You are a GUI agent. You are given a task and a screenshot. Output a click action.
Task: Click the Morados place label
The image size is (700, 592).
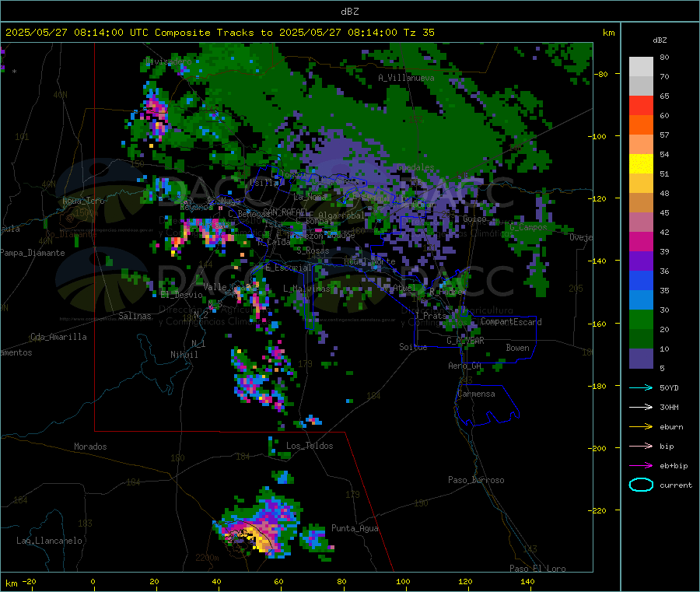(x=90, y=447)
